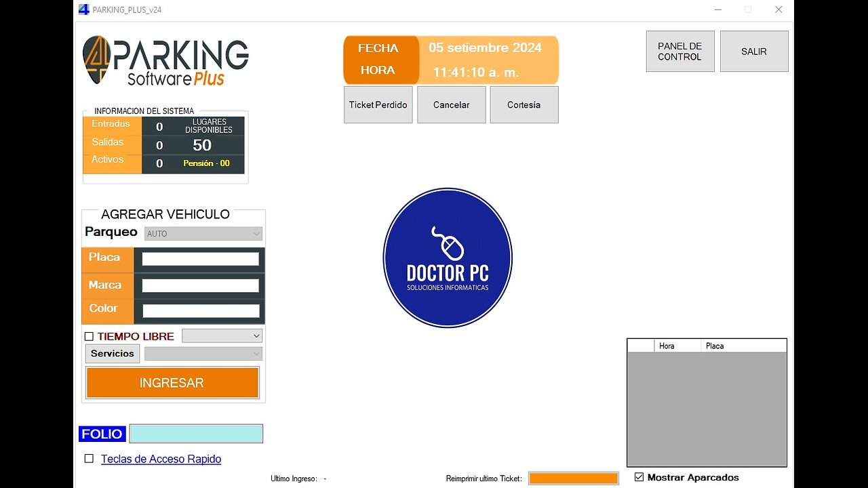The width and height of the screenshot is (868, 488).
Task: Click the blue FOLIO label
Action: pos(102,434)
